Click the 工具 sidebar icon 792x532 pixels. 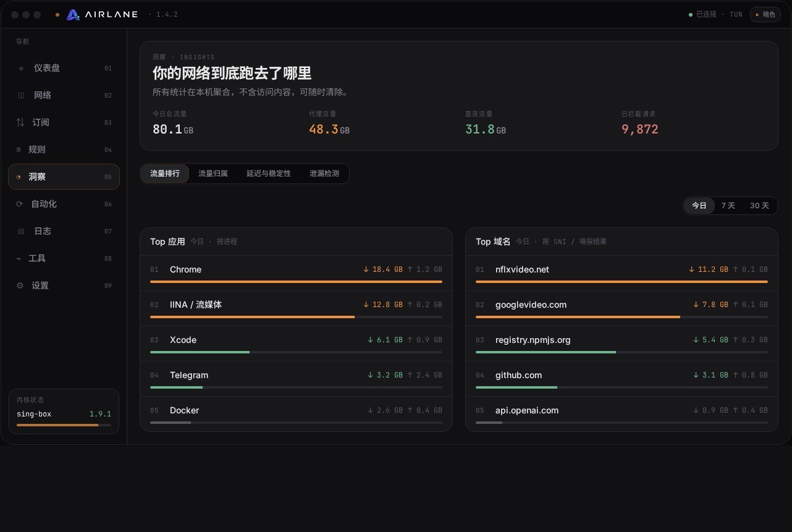(19, 258)
